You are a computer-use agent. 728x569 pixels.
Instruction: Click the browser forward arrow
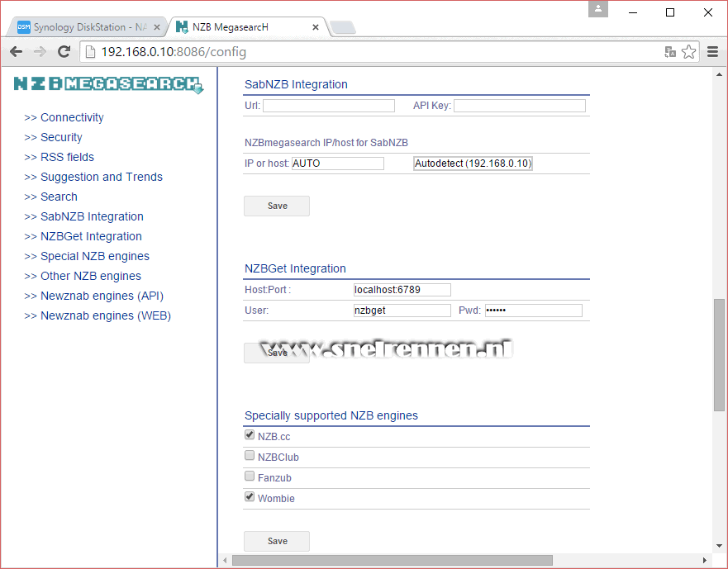pos(40,51)
